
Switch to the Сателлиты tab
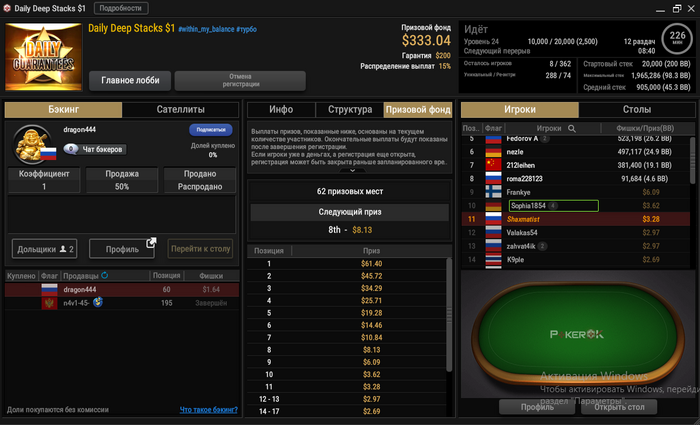pyautogui.click(x=180, y=109)
